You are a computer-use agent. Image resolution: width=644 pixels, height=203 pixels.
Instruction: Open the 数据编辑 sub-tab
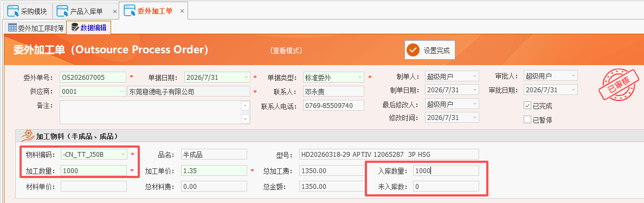pyautogui.click(x=89, y=28)
